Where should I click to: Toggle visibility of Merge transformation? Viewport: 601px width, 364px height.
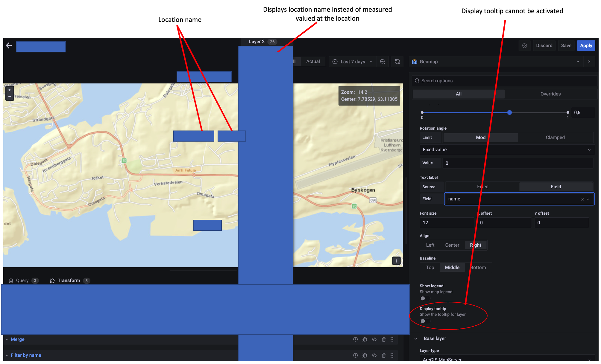pyautogui.click(x=374, y=339)
